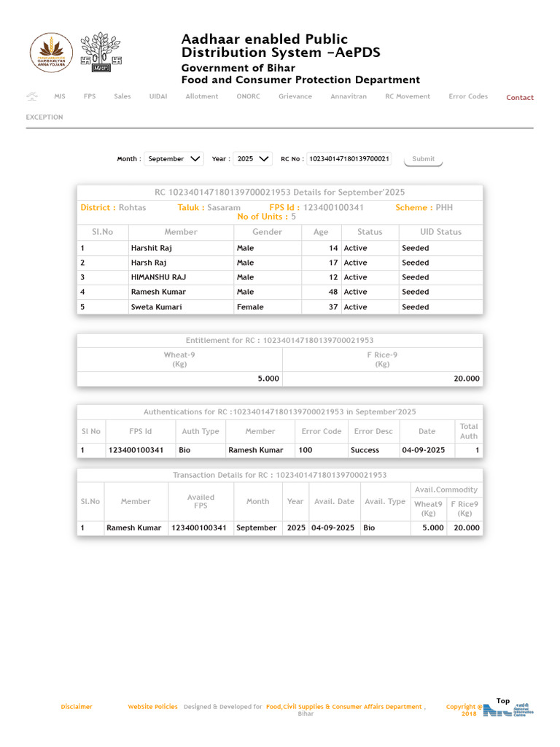Jump to Top link in footer

[503, 701]
